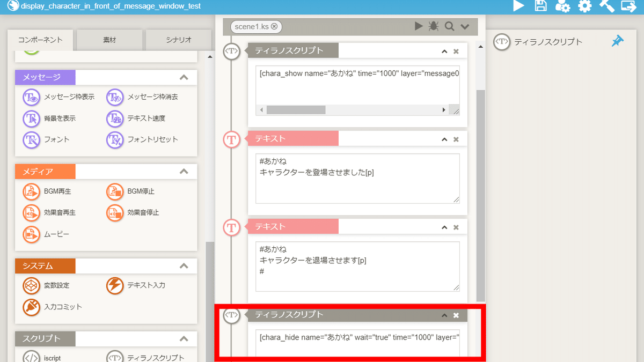The width and height of the screenshot is (644, 362).
Task: Click the component panel vertical scrollbar
Action: pyautogui.click(x=210, y=301)
